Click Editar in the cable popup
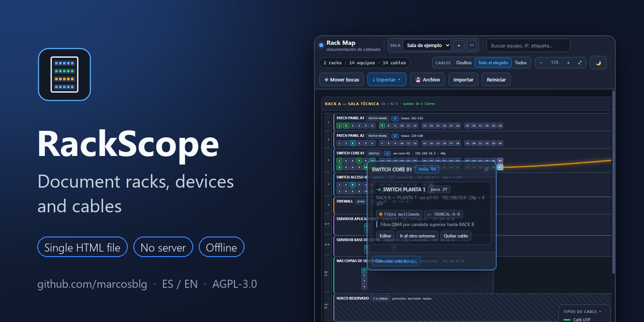The image size is (644, 322). (x=385, y=235)
